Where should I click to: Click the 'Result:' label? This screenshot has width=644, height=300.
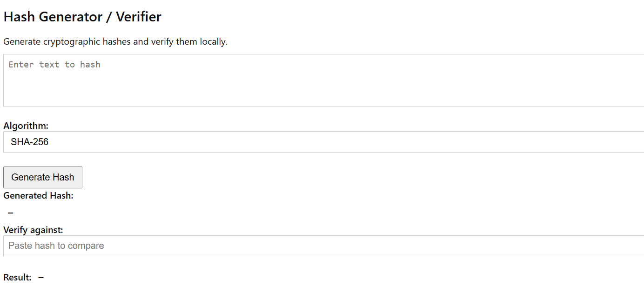tap(17, 277)
